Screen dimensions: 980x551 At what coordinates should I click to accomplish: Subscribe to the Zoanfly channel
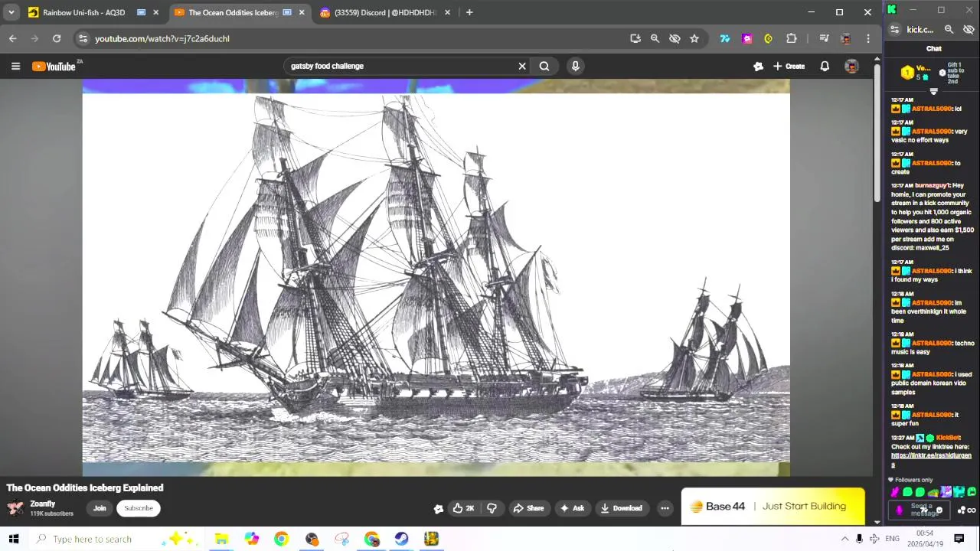(x=139, y=508)
